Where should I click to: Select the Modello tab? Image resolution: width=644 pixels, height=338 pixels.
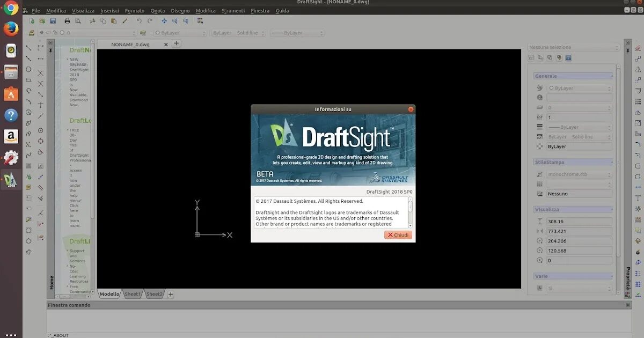109,294
